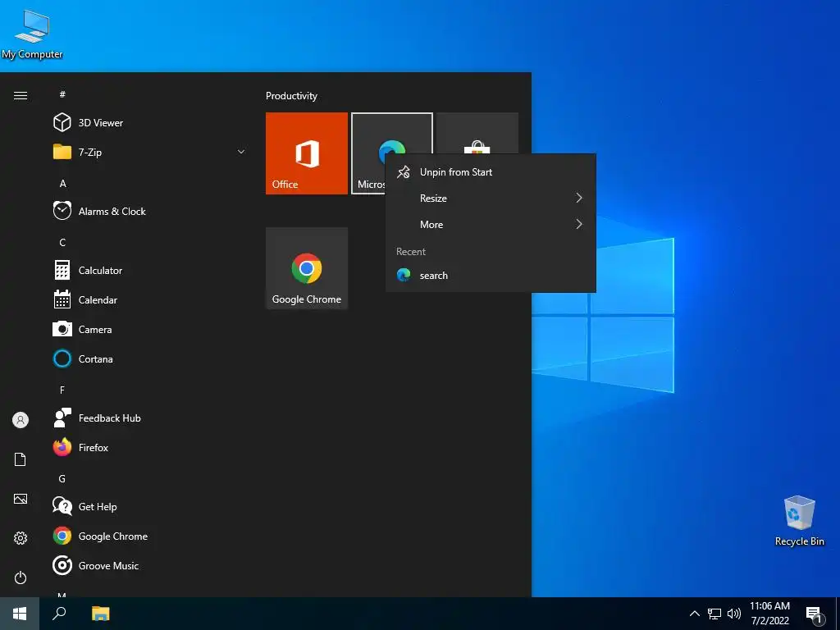Viewport: 840px width, 630px height.
Task: Click the Power icon in Start sidebar
Action: [x=21, y=577]
